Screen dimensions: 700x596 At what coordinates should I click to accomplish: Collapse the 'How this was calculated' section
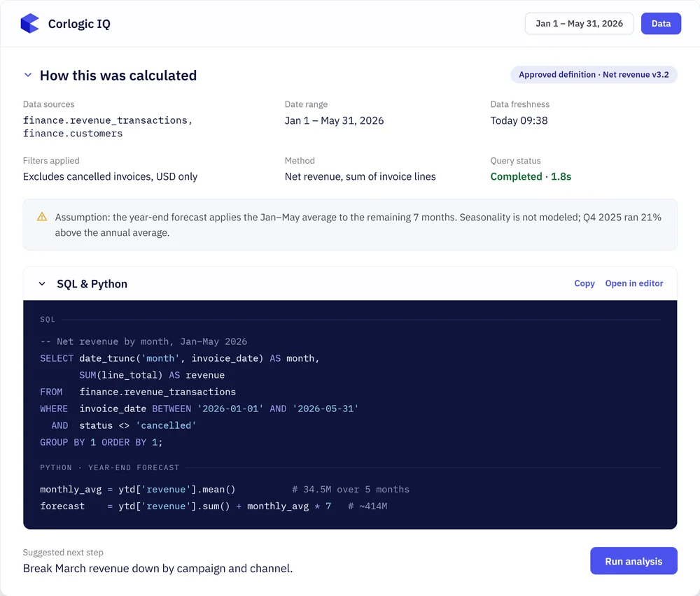pyautogui.click(x=28, y=75)
